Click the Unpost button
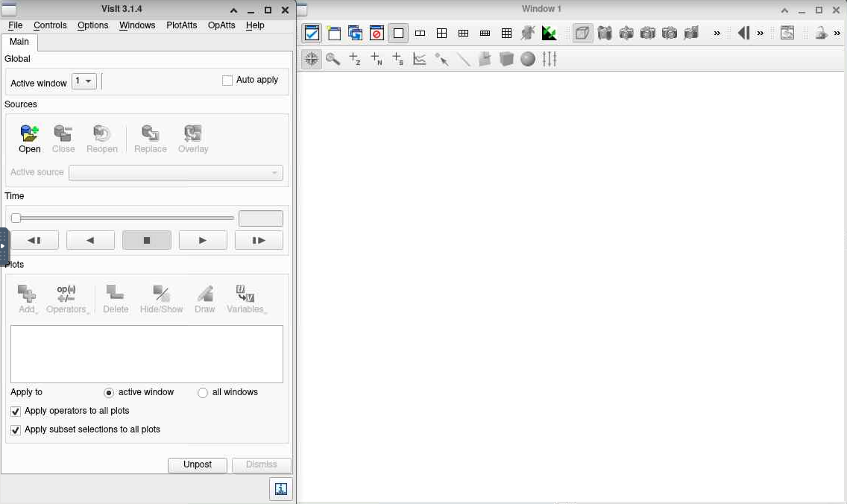847x504 pixels. pyautogui.click(x=197, y=464)
